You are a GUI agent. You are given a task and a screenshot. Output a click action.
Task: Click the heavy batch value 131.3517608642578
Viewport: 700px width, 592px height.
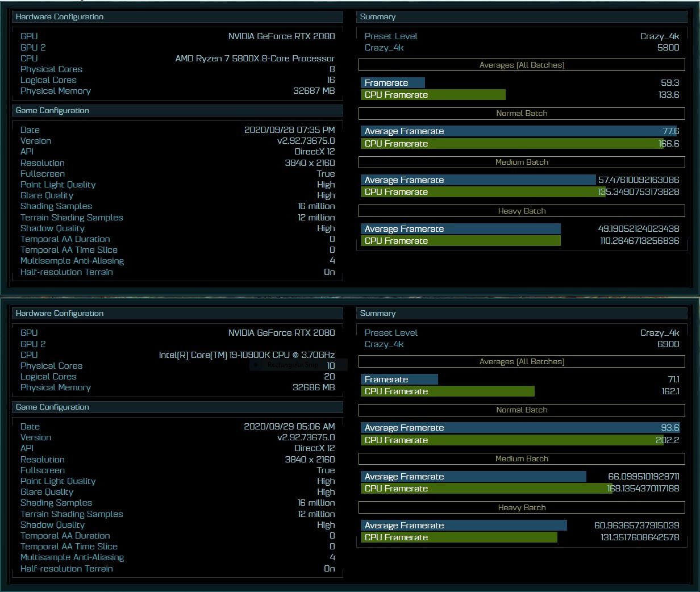(640, 537)
